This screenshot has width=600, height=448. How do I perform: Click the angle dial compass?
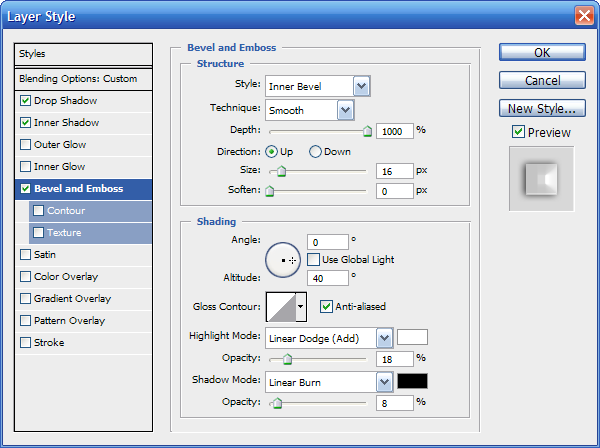(284, 259)
